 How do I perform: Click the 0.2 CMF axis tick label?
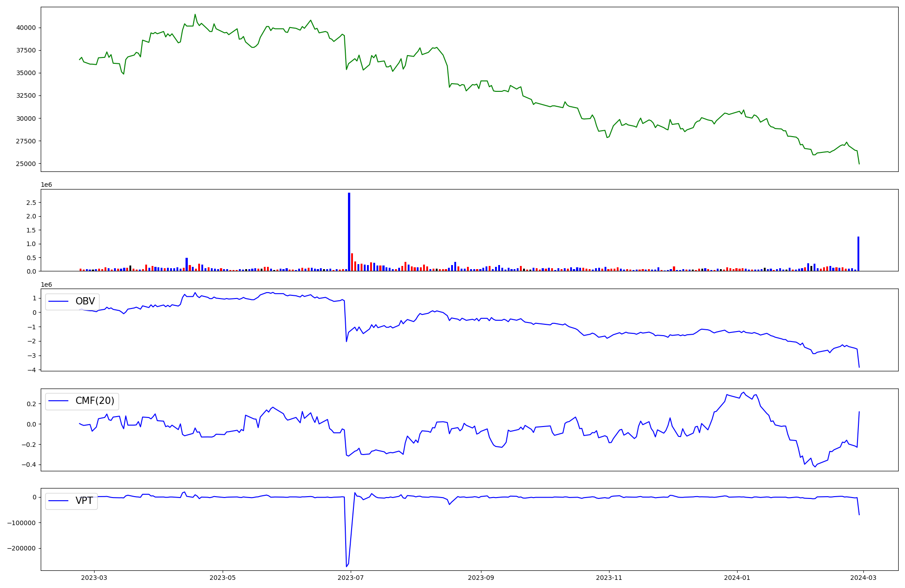[31, 404]
